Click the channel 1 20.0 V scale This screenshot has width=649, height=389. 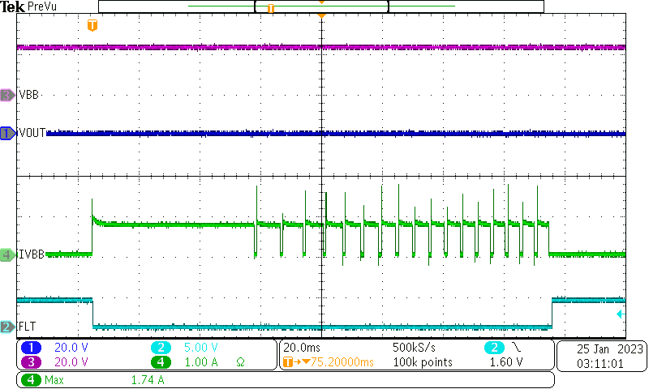[x=71, y=348]
